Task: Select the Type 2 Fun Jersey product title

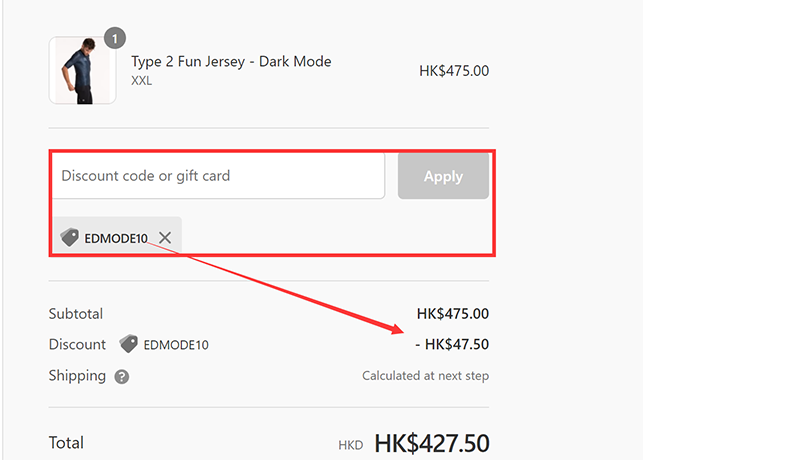Action: click(x=231, y=62)
